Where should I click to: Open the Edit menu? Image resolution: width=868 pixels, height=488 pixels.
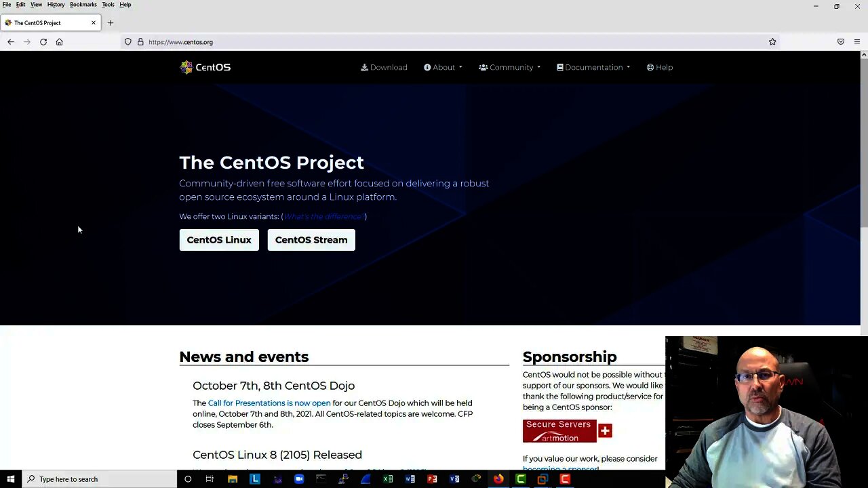coord(21,5)
